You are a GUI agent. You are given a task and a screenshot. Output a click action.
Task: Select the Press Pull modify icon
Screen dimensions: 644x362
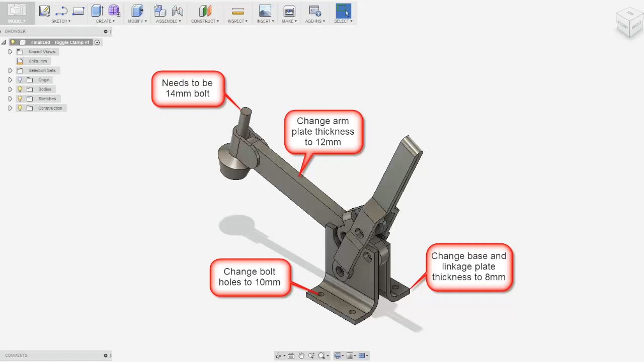click(x=137, y=11)
